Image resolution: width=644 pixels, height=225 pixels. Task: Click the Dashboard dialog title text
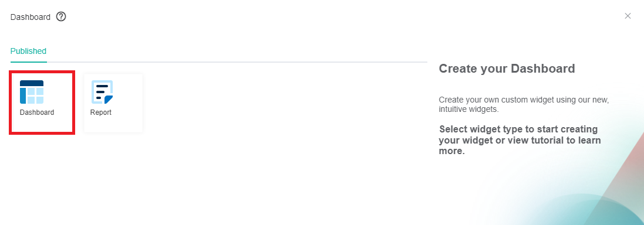tap(31, 17)
